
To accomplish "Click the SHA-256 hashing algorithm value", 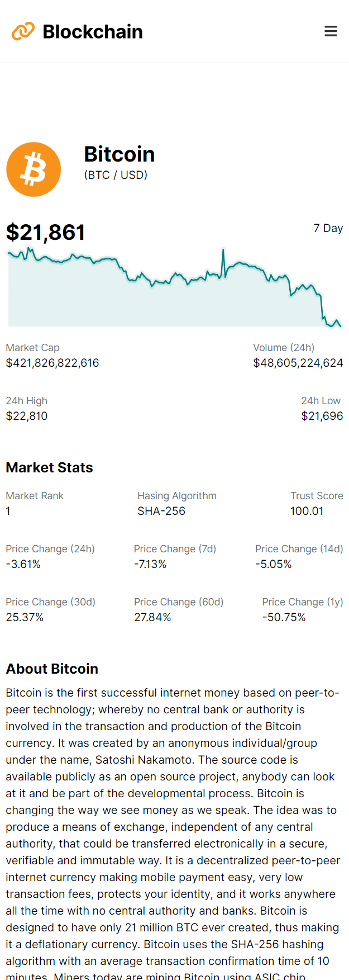I will [x=161, y=511].
